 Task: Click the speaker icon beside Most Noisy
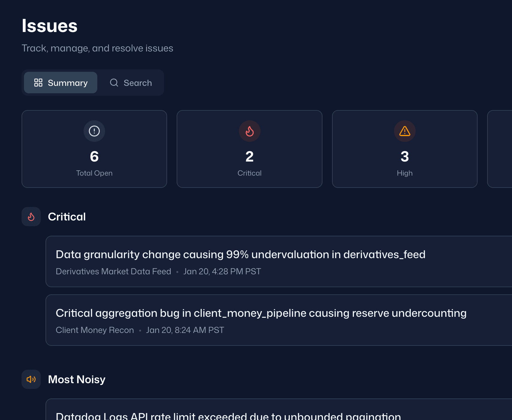pos(31,379)
